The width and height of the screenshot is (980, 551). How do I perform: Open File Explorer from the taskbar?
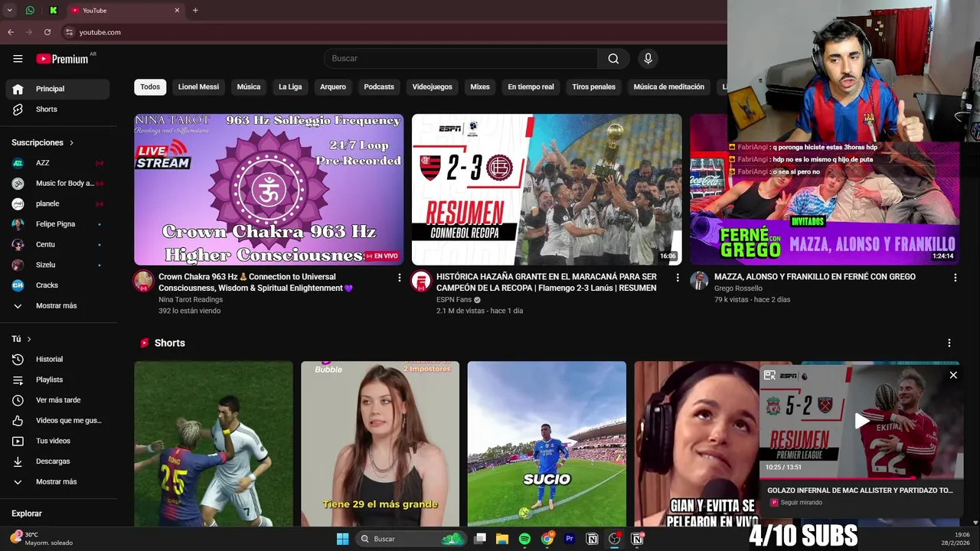pyautogui.click(x=502, y=539)
